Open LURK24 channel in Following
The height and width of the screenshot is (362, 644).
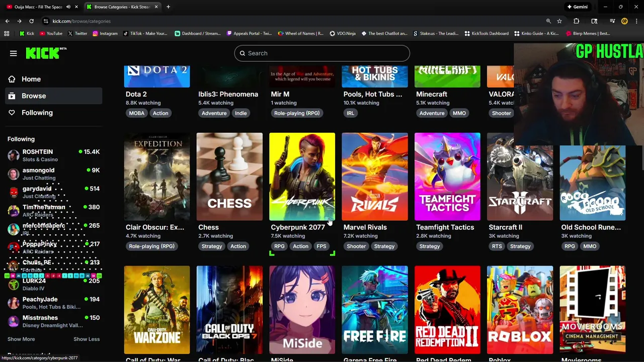(x=53, y=285)
